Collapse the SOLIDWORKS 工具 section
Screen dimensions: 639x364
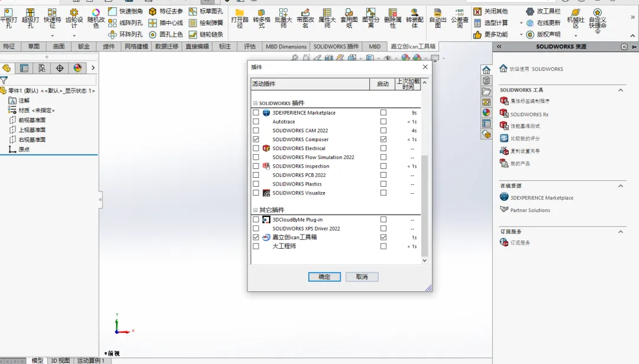point(620,90)
